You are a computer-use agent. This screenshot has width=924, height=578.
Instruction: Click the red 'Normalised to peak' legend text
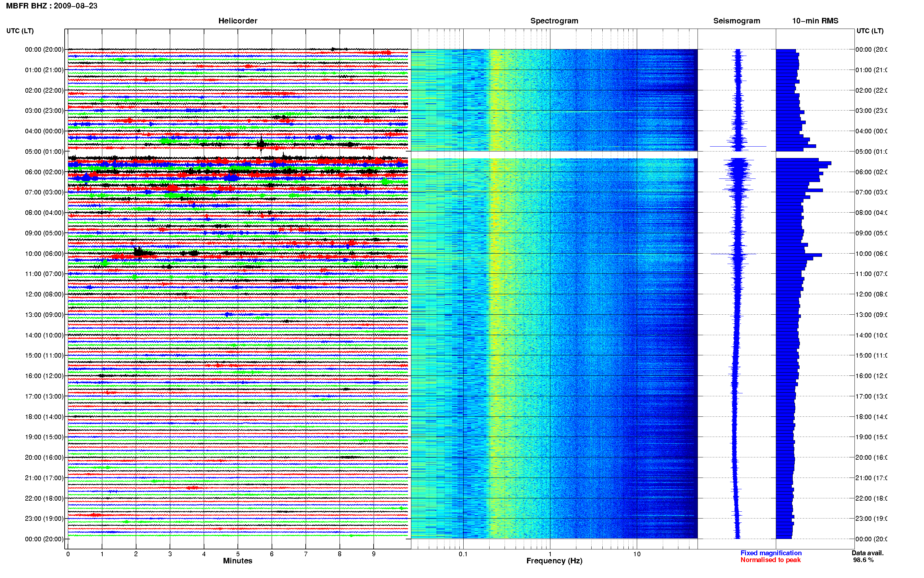click(770, 560)
